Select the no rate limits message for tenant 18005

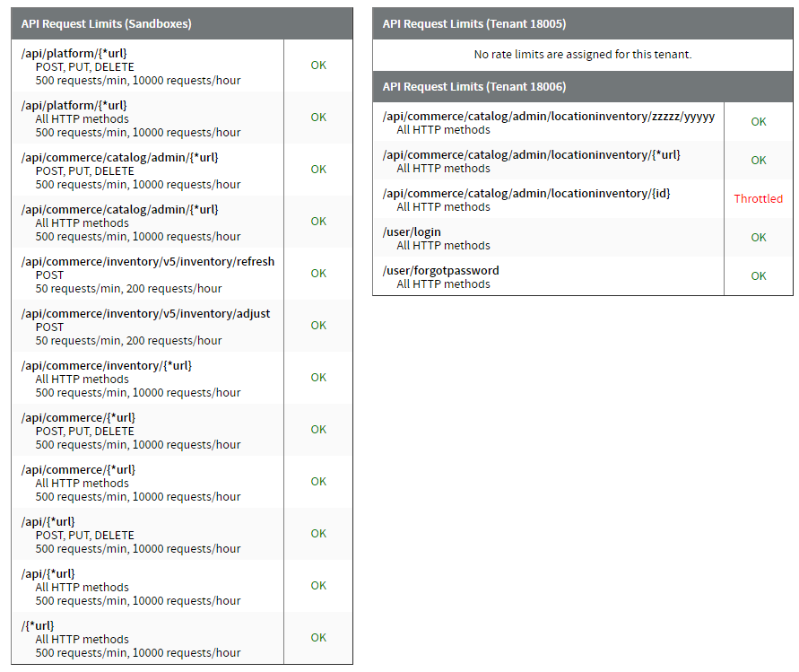pyautogui.click(x=581, y=54)
